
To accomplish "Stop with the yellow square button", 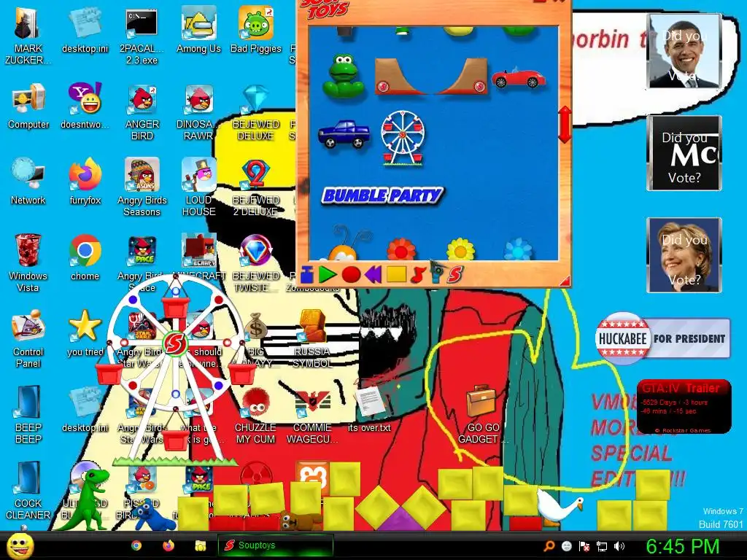I will coord(396,274).
